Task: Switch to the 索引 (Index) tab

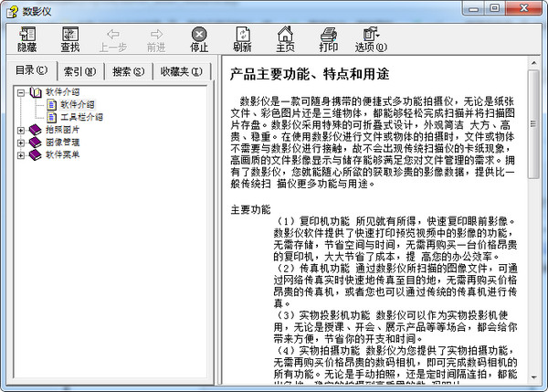Action: [x=79, y=70]
